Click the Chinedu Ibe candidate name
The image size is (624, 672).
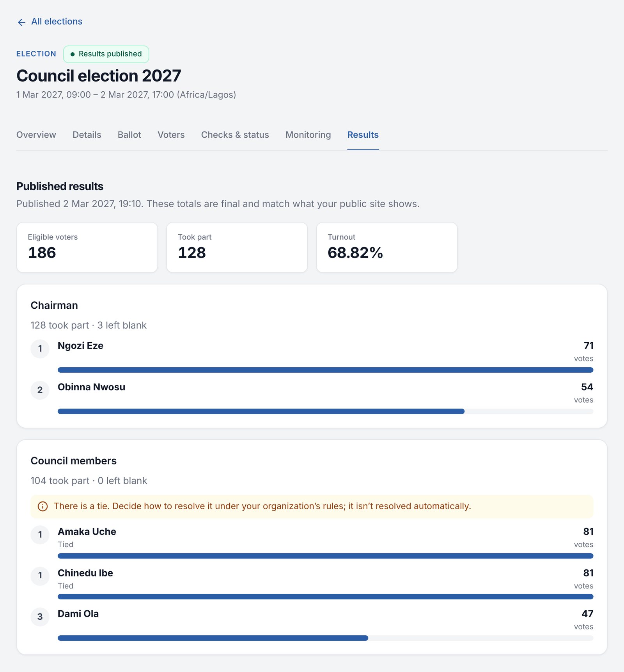85,573
